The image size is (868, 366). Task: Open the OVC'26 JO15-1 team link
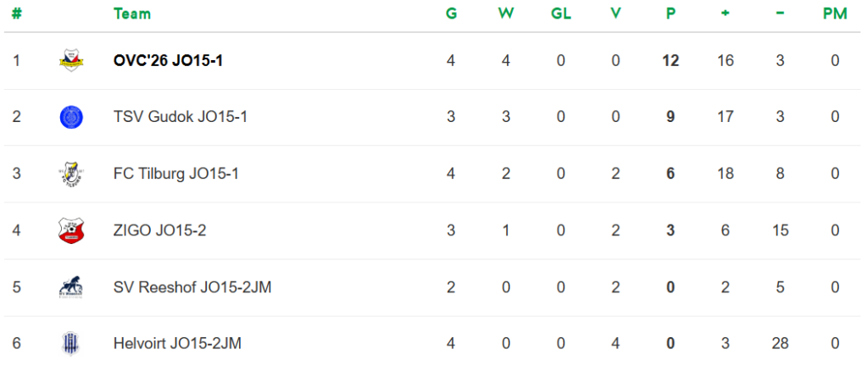[168, 60]
